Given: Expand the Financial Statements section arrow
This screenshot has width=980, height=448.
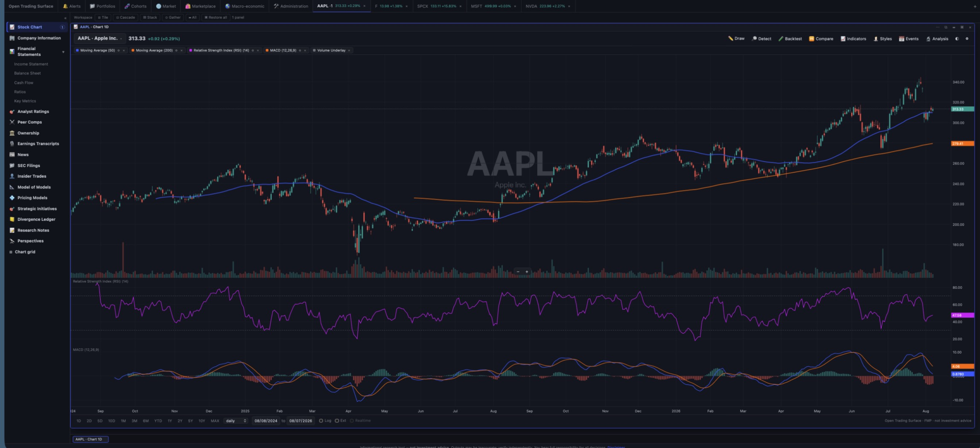Looking at the screenshot, I should click(63, 52).
